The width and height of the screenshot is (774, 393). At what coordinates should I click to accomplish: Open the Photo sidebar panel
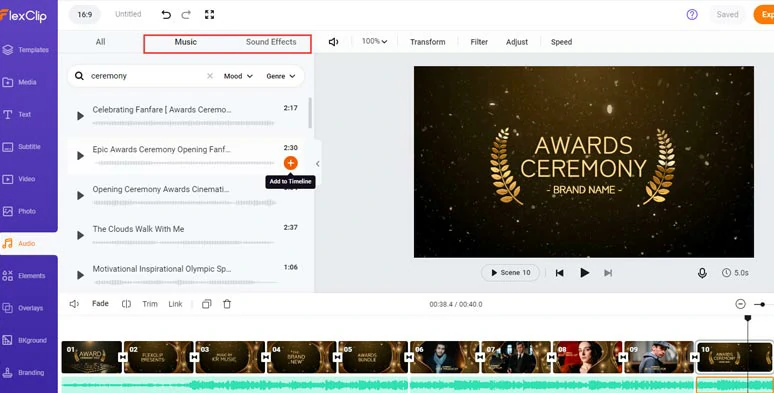click(20, 211)
